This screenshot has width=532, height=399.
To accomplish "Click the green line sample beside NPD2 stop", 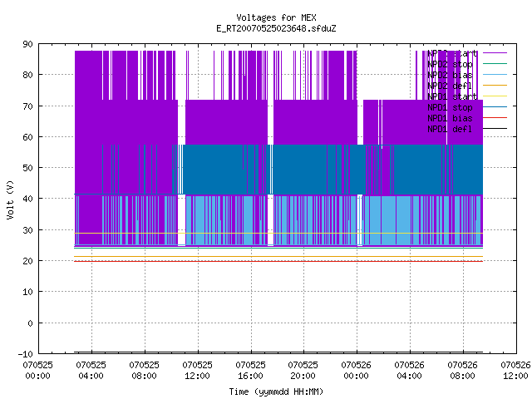I will click(495, 64).
